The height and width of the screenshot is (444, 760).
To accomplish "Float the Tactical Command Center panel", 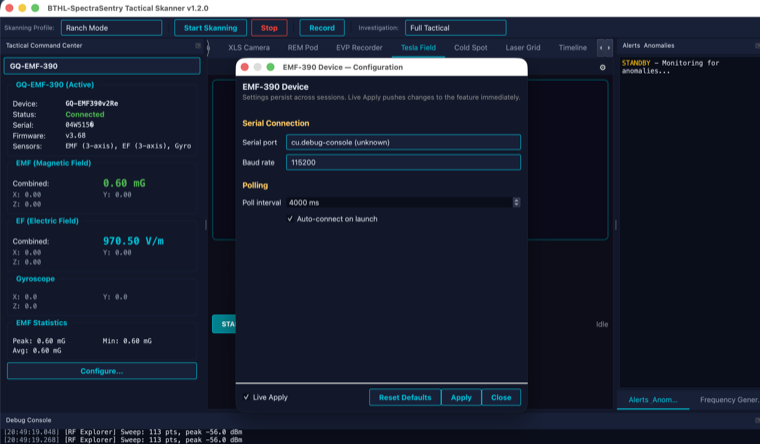I will coord(198,46).
